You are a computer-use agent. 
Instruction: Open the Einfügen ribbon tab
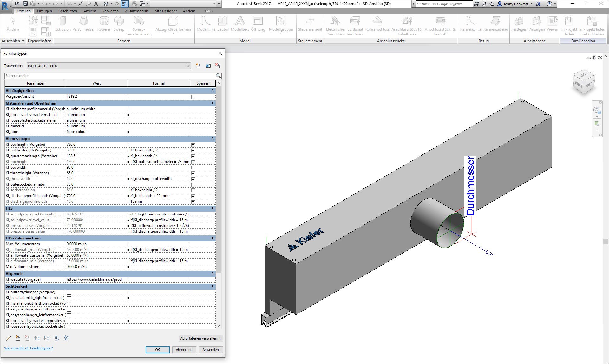(44, 11)
